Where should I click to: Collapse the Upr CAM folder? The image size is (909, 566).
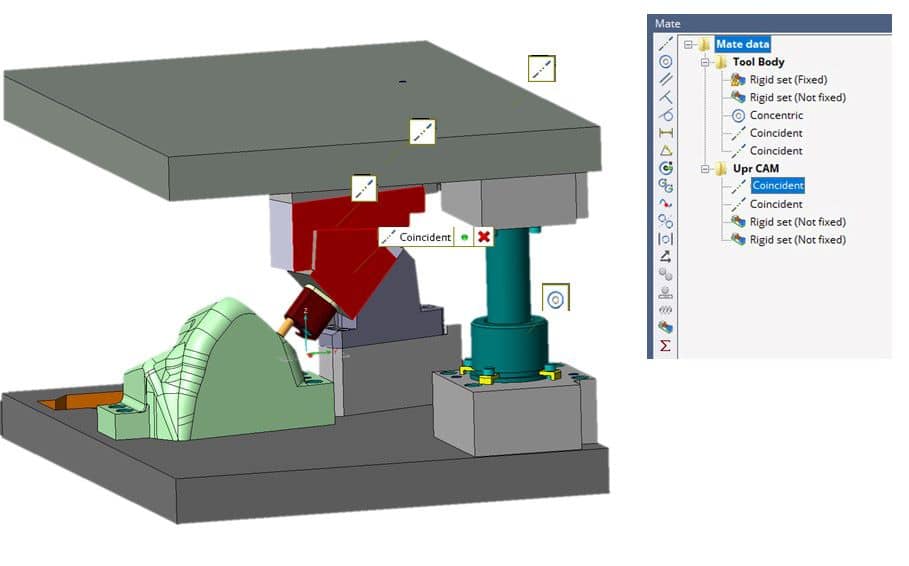click(706, 168)
